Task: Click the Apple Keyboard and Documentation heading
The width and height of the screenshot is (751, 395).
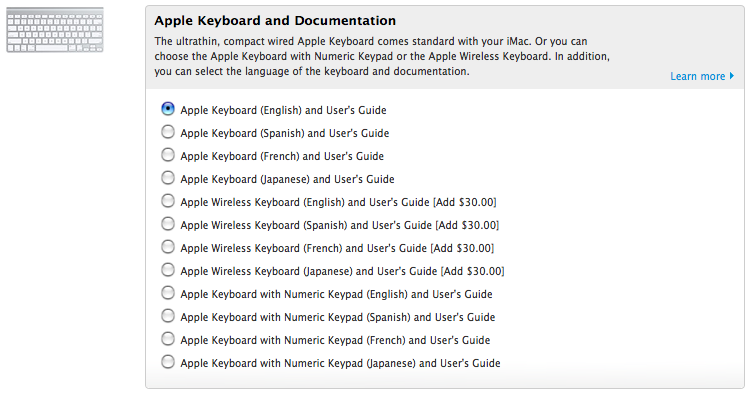Action: 275,21
